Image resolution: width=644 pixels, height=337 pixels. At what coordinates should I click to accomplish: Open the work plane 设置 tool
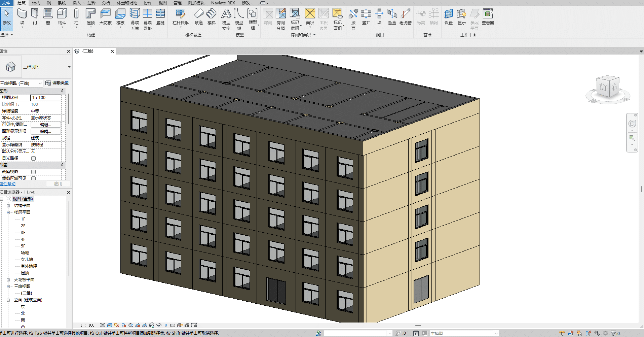pos(449,18)
